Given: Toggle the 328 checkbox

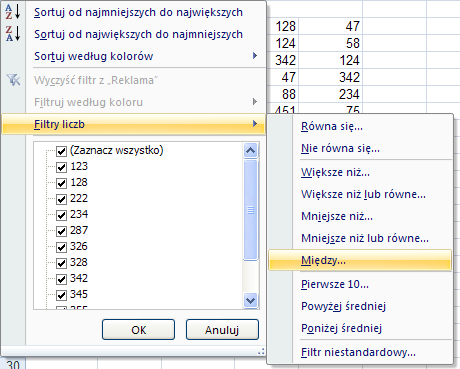Looking at the screenshot, I should pyautogui.click(x=61, y=263).
